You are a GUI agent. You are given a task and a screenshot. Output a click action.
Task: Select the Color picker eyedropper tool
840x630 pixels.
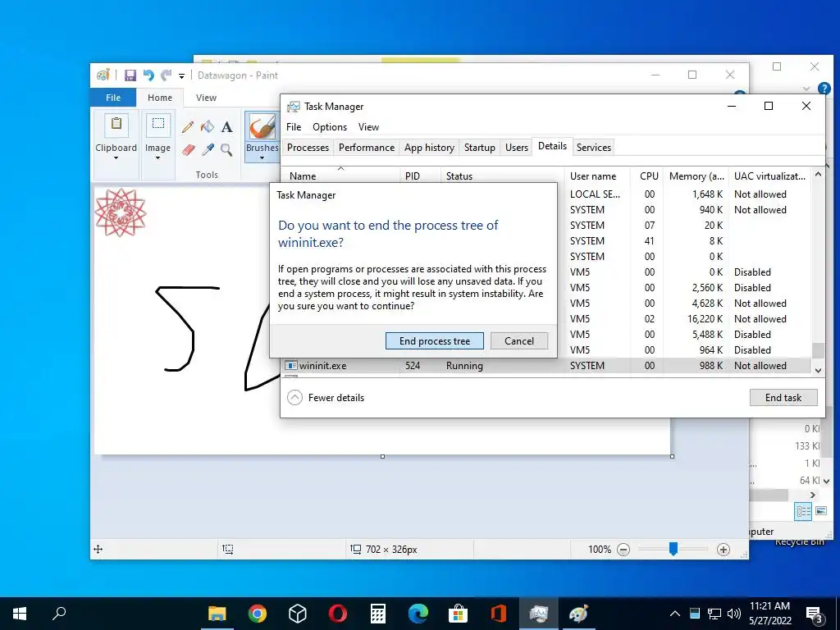click(x=208, y=149)
